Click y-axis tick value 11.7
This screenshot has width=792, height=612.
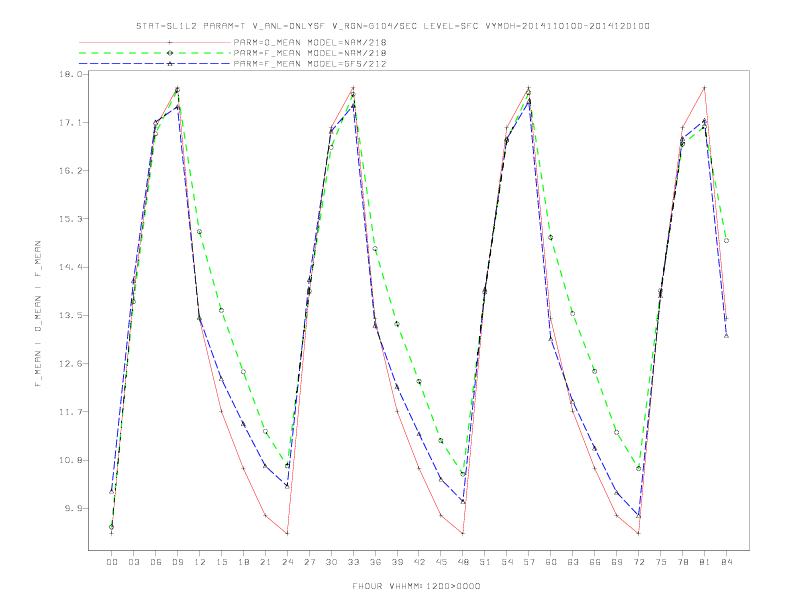[70, 412]
